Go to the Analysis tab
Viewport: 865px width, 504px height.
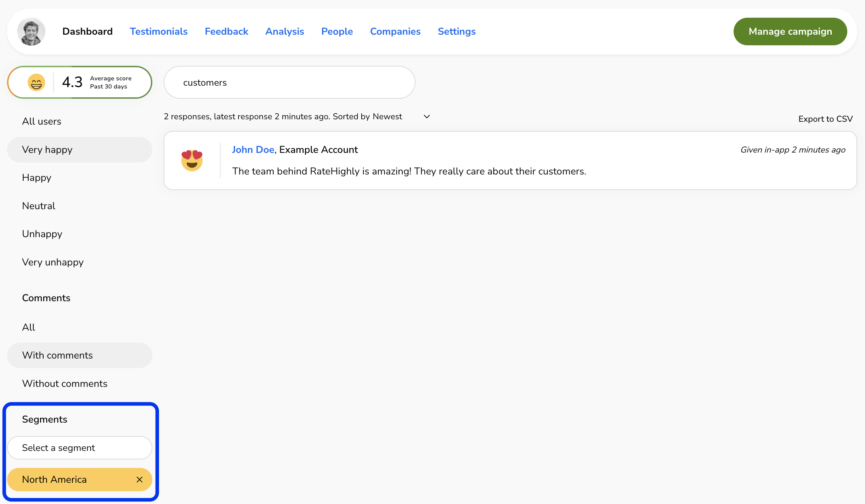(284, 31)
